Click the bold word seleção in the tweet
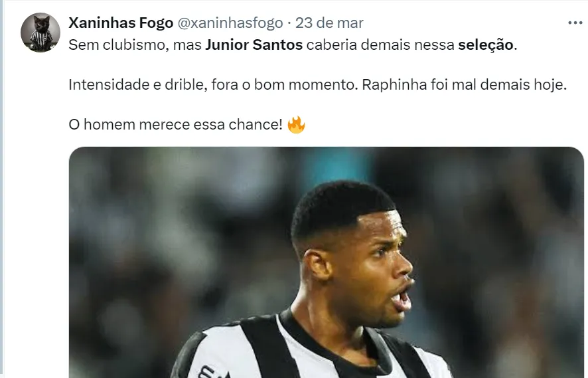 (485, 46)
